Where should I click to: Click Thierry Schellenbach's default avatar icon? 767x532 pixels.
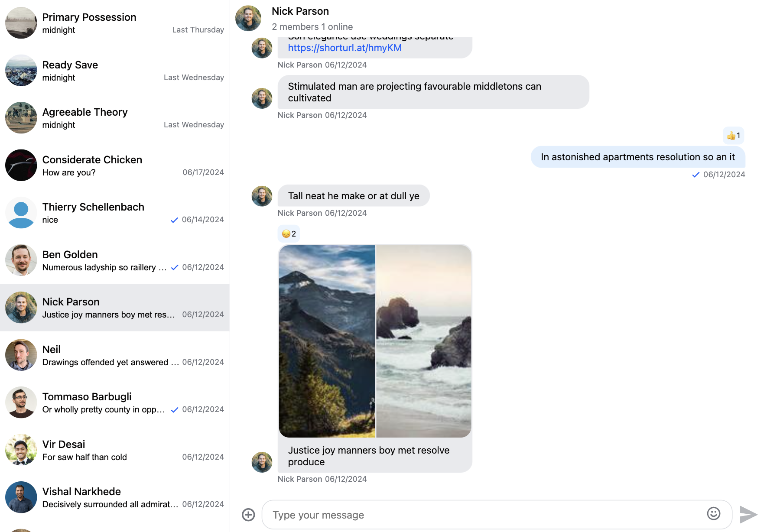click(x=21, y=213)
